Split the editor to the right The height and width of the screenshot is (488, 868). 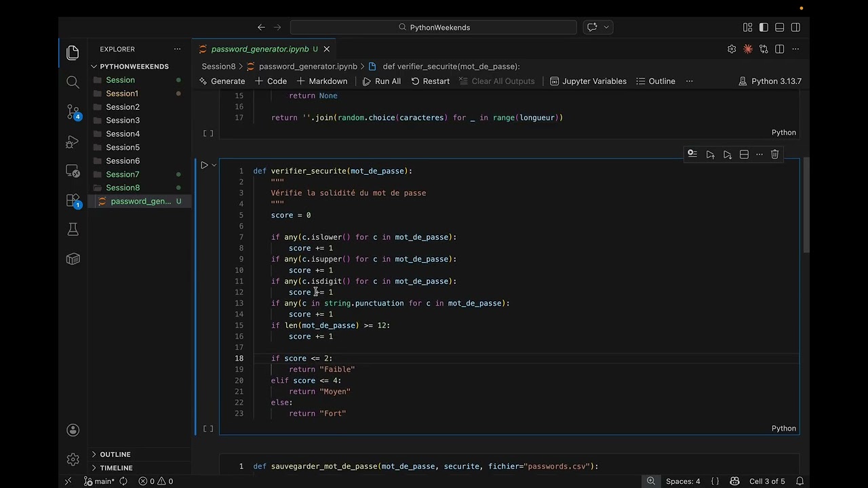780,49
